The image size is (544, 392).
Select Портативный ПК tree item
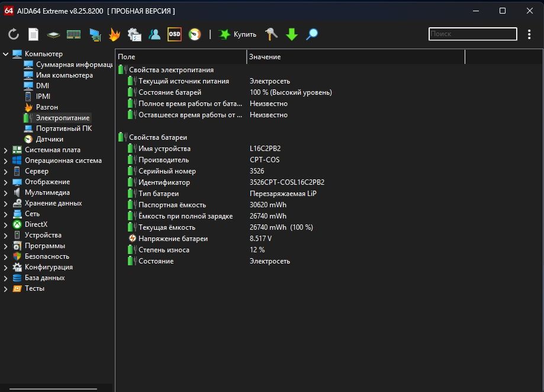(58, 128)
